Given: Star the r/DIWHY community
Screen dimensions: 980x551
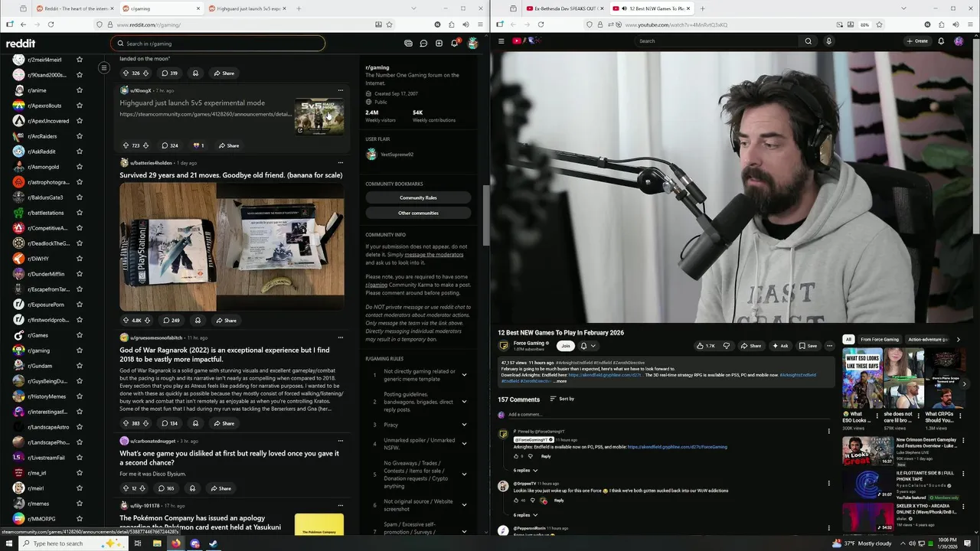Looking at the screenshot, I should pyautogui.click(x=79, y=259).
